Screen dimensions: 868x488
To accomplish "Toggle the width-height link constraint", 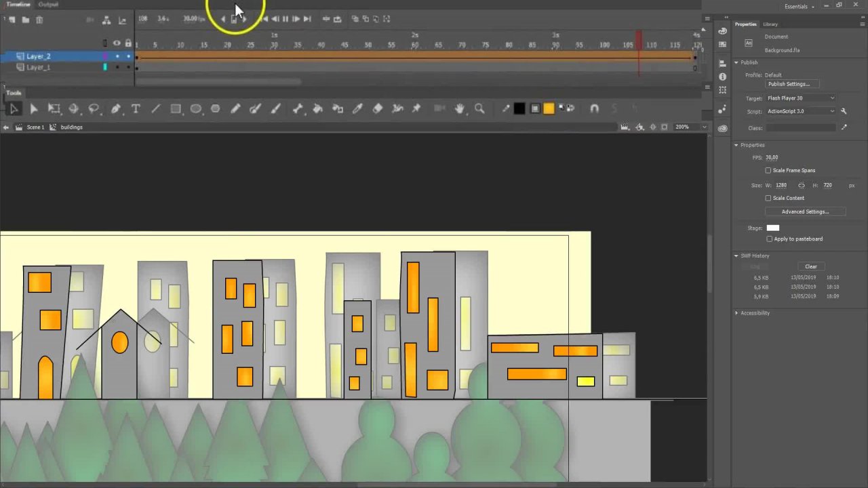I will point(801,186).
